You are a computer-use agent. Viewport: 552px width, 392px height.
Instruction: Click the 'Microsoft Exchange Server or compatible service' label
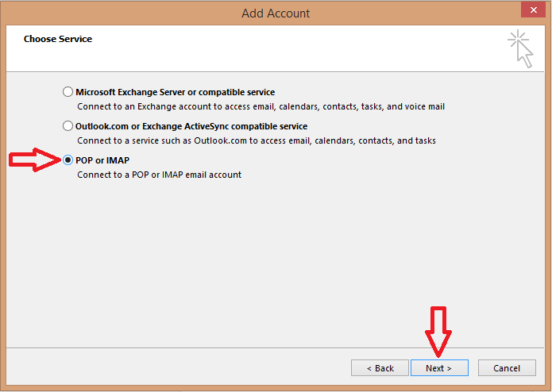(175, 92)
